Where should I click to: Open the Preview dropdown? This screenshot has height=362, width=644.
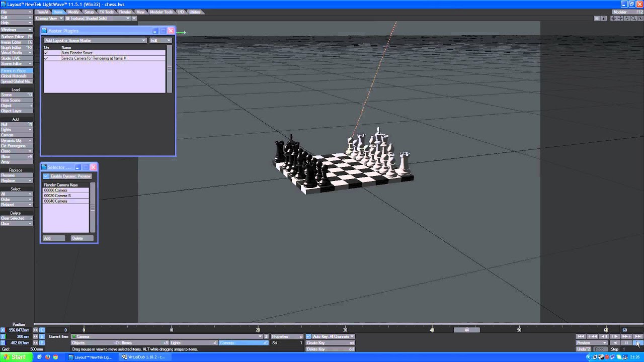click(x=591, y=343)
